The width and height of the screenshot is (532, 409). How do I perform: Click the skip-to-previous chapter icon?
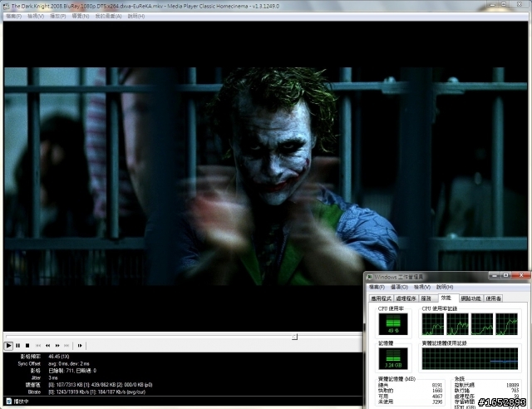[x=38, y=346]
